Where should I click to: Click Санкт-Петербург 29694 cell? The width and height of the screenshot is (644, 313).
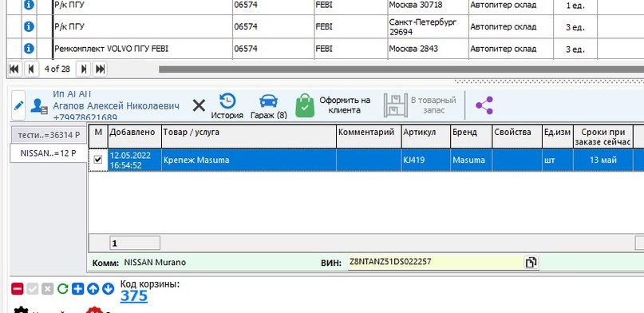428,26
